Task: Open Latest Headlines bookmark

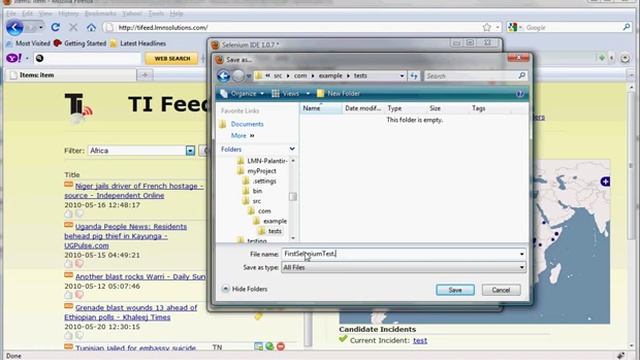Action: click(x=138, y=43)
